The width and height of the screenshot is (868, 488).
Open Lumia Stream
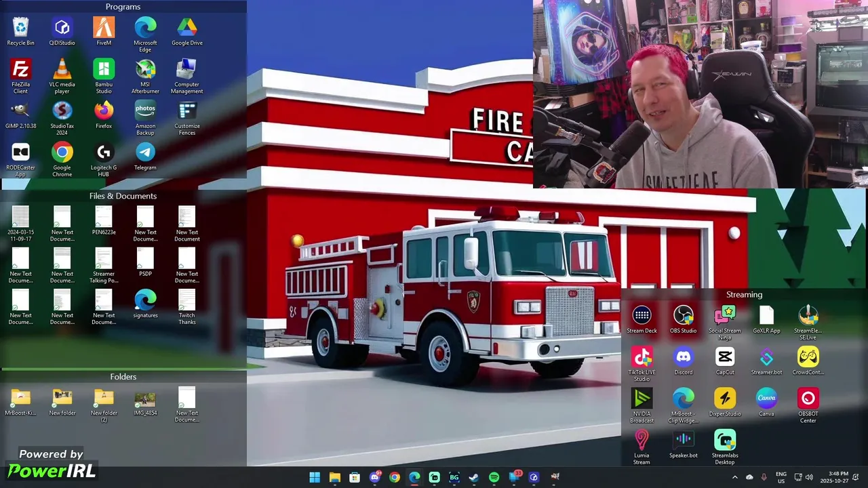pyautogui.click(x=642, y=447)
